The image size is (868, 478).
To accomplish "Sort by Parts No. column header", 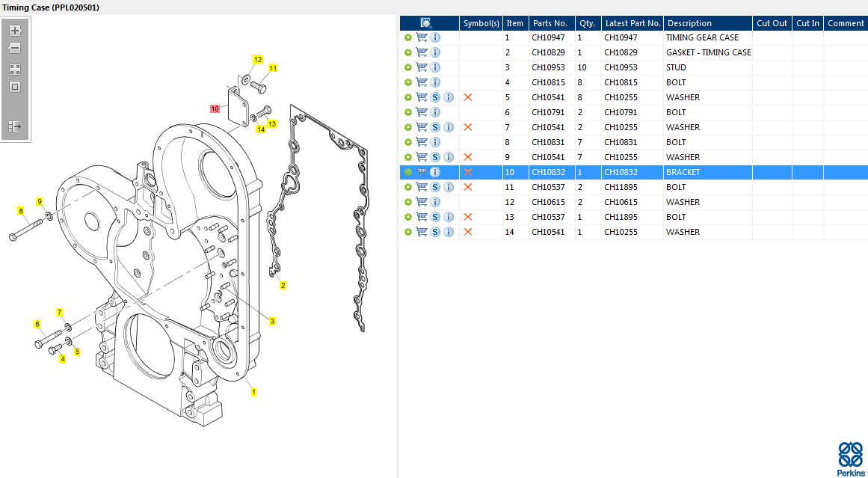I will [550, 23].
